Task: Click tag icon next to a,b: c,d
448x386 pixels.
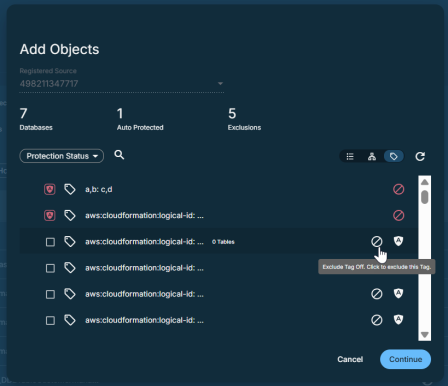Action: [70, 189]
